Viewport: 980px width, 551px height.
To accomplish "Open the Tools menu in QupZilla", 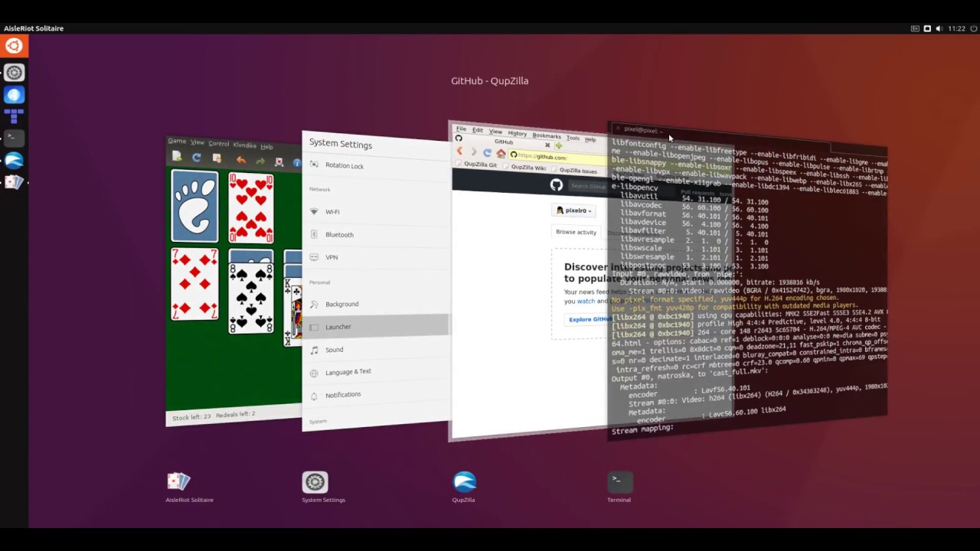I will [x=573, y=138].
